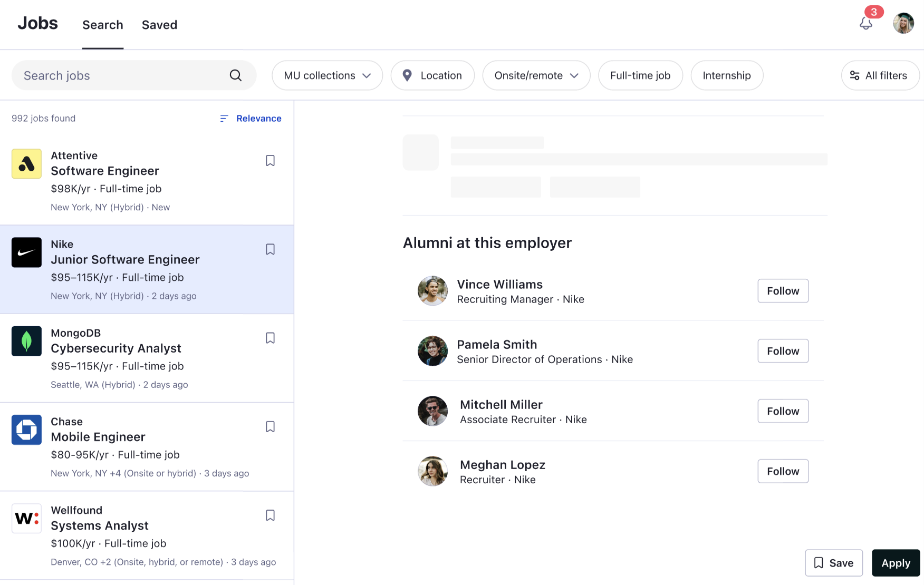Open Mitchell Miller's profile photo
Screen dimensions: 924x585
(432, 411)
